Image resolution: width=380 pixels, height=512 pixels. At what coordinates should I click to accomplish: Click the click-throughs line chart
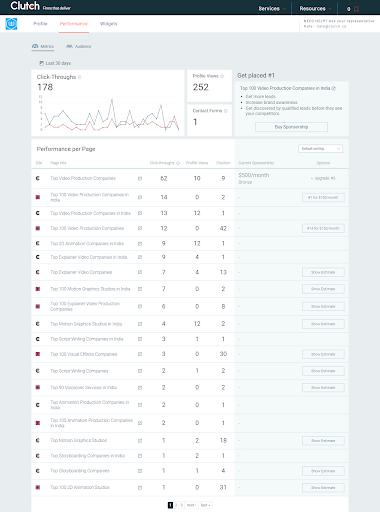pos(110,114)
